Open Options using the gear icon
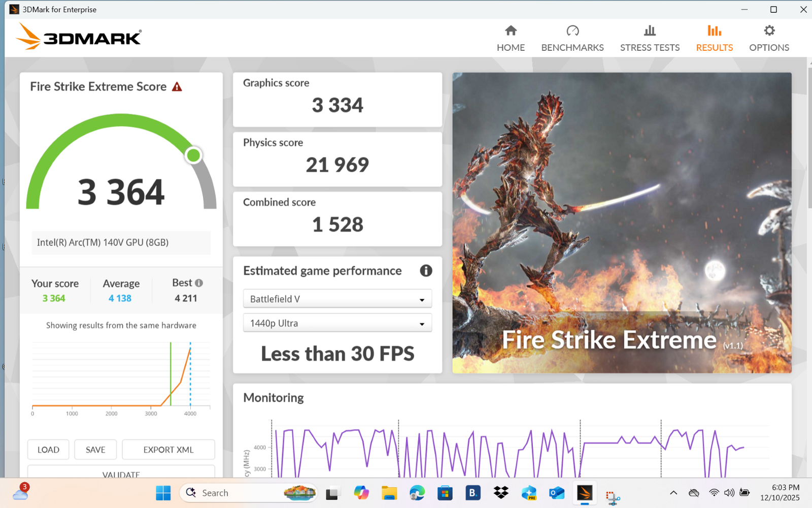812x508 pixels. 769,31
